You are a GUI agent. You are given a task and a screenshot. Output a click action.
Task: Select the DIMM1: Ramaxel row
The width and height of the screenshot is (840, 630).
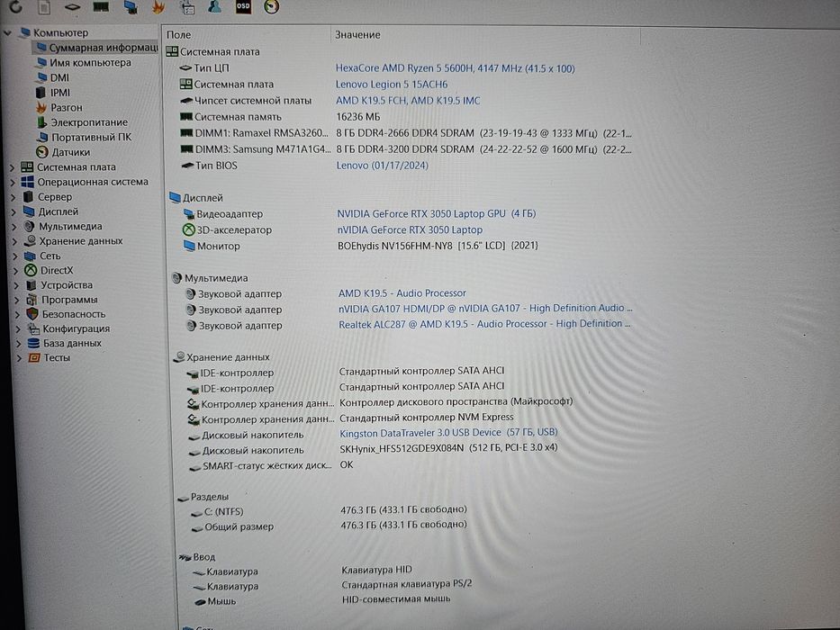(x=405, y=133)
